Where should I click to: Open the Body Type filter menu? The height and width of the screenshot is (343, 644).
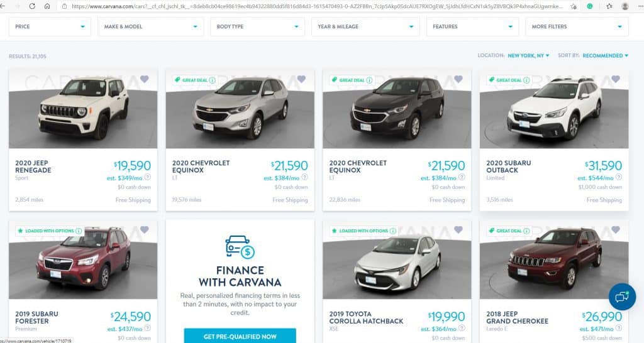(x=257, y=26)
